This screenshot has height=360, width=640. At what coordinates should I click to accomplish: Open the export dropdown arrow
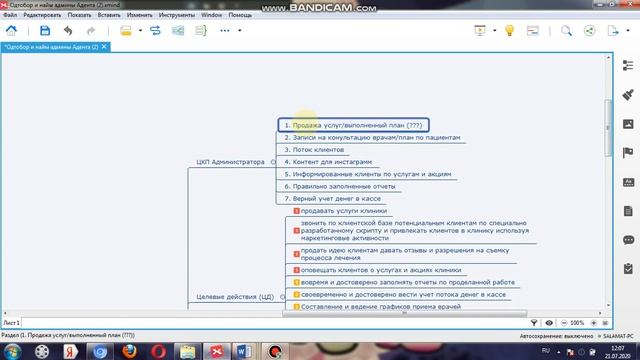[x=628, y=31]
